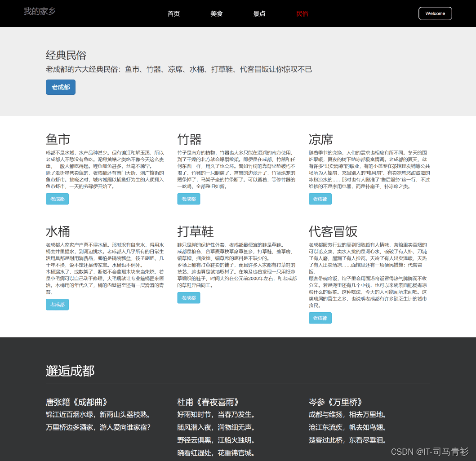
Task: Open the 首页 navigation item
Action: tap(173, 13)
